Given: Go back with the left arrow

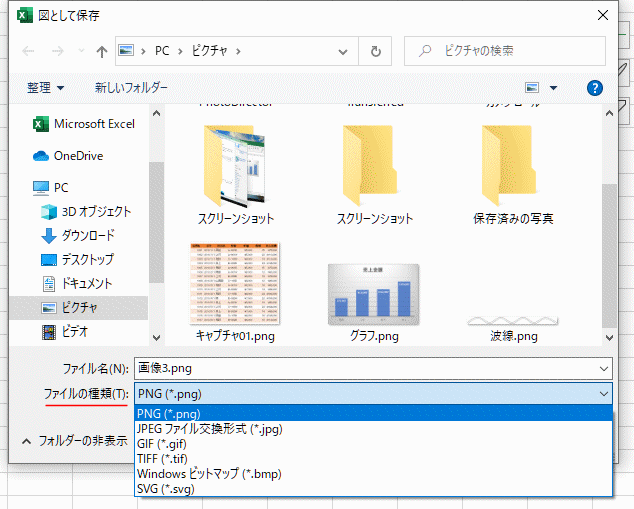Looking at the screenshot, I should [28, 51].
